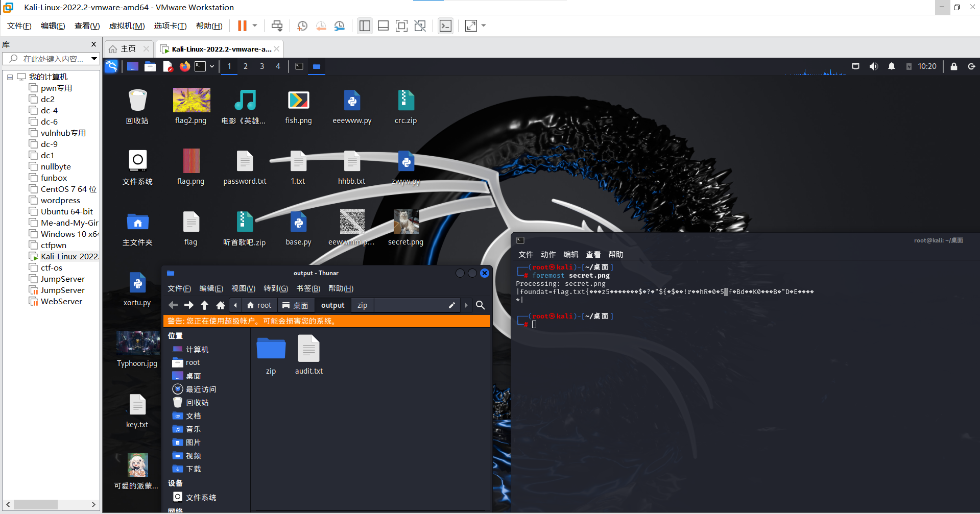This screenshot has width=980, height=514.
Task: Click the zip path button in Thunar
Action: coord(362,305)
